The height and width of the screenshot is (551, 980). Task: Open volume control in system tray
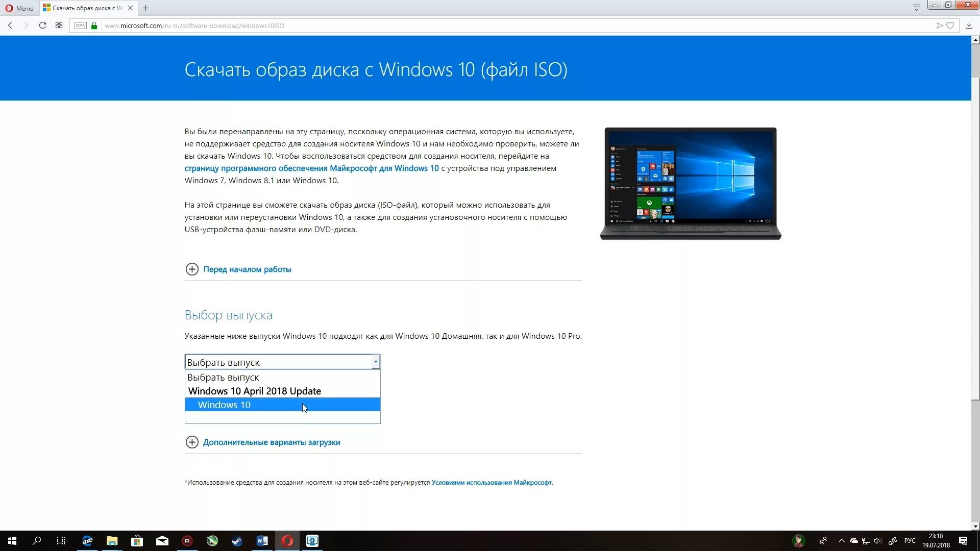point(878,541)
